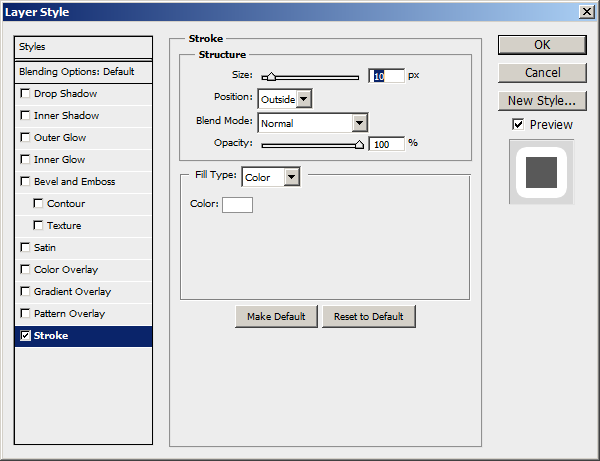Enable the Pattern Overlay checkbox
Image resolution: width=600 pixels, height=461 pixels.
click(25, 313)
